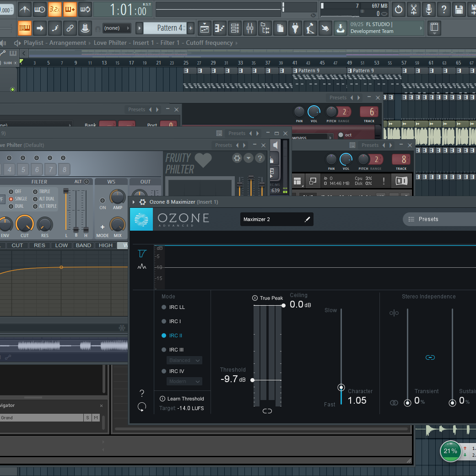Click Fruity Philter gear options icon

pos(237,158)
